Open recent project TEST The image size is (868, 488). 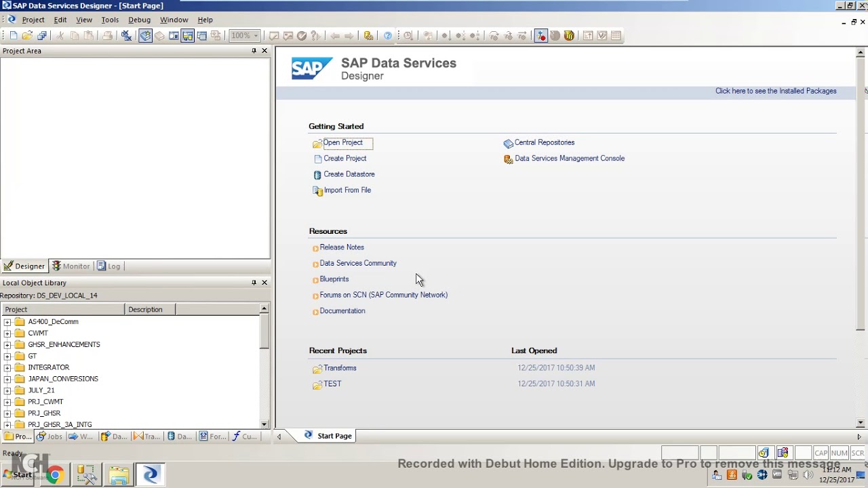[332, 384]
